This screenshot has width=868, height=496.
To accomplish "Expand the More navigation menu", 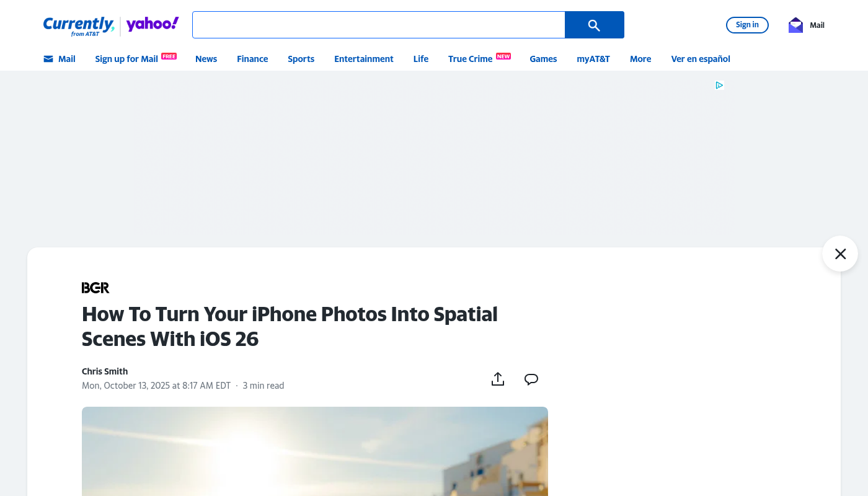I will pos(640,59).
